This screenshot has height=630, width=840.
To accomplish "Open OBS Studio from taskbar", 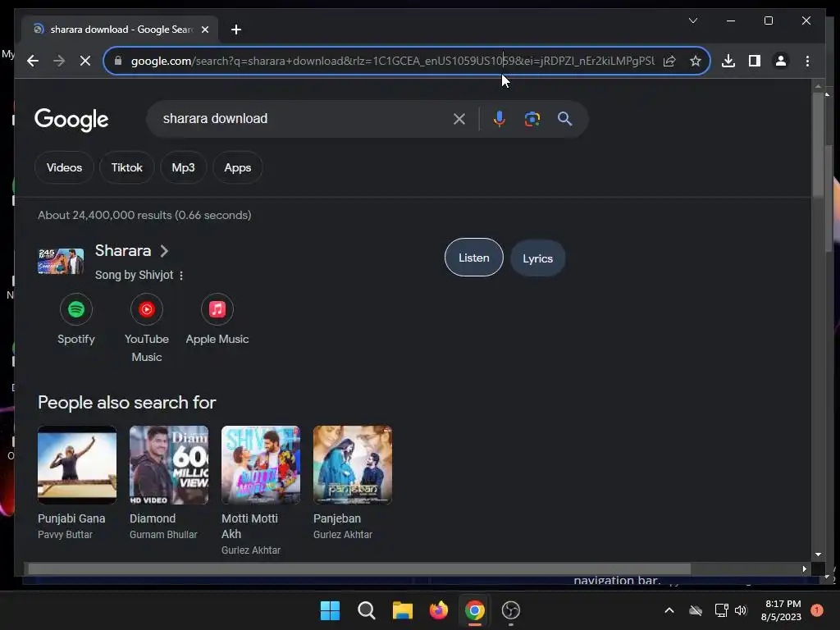I will click(510, 610).
